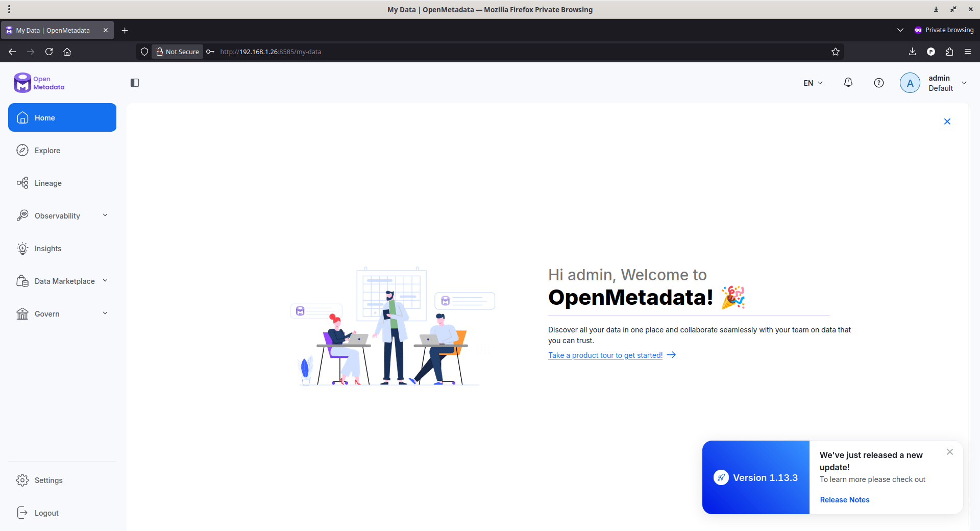
Task: Click the Private browsing indicator
Action: coord(944,30)
